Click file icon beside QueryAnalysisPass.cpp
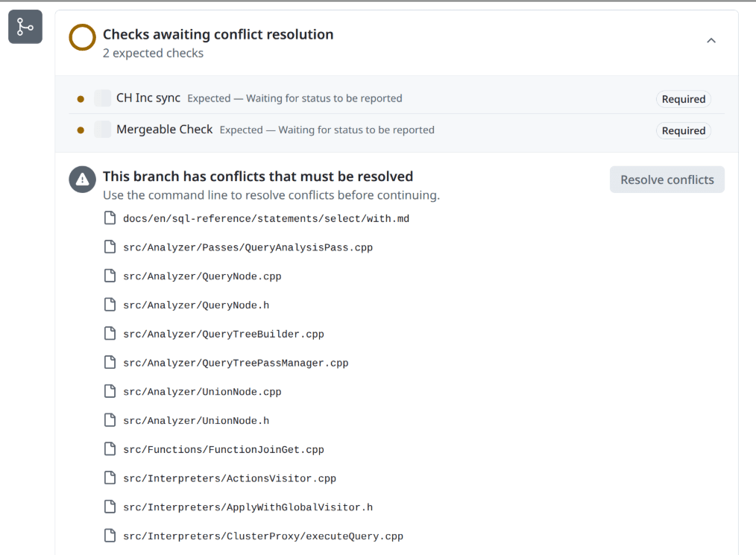This screenshot has width=756, height=555. click(x=110, y=247)
